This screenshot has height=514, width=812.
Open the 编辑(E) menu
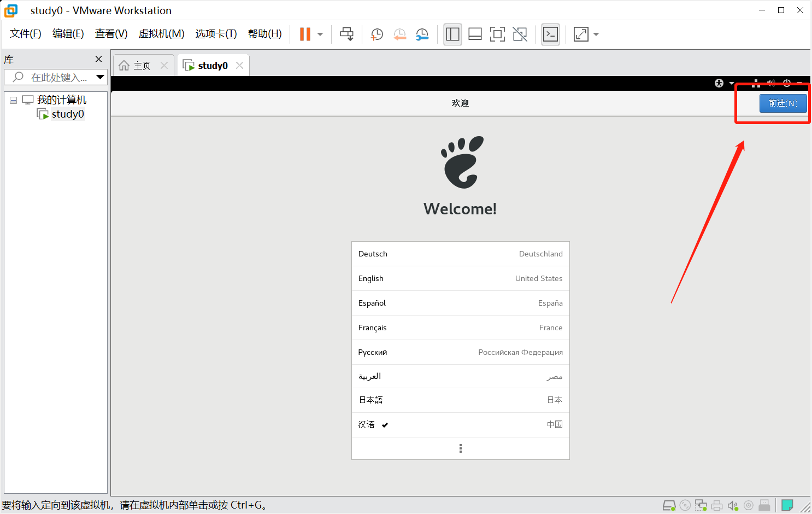coord(68,34)
